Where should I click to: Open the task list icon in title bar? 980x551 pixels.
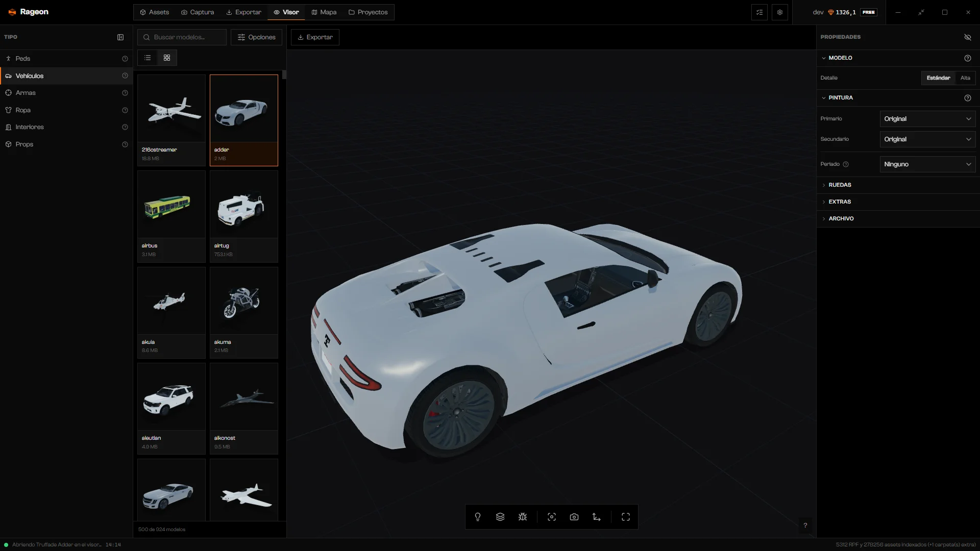[759, 12]
